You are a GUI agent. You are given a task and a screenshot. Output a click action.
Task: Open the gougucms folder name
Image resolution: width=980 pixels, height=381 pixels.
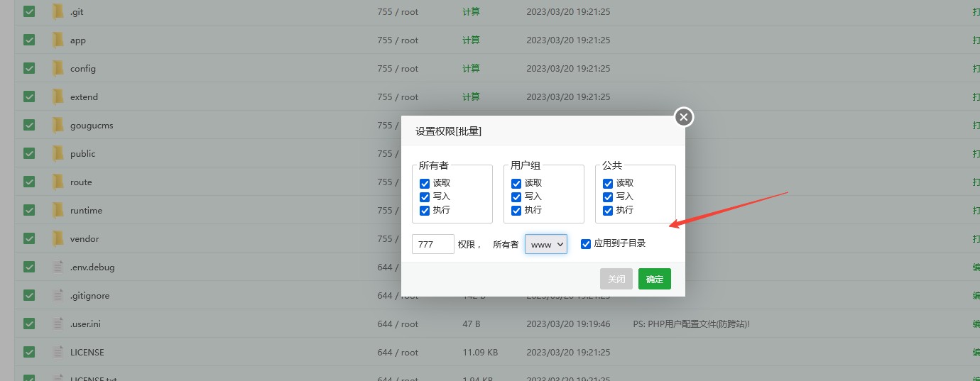(92, 126)
